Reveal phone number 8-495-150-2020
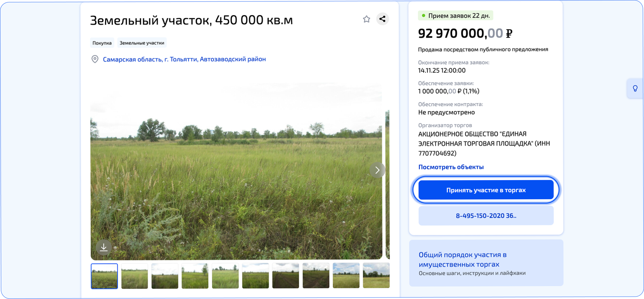Viewport: 644px width, 299px height. coord(486,216)
